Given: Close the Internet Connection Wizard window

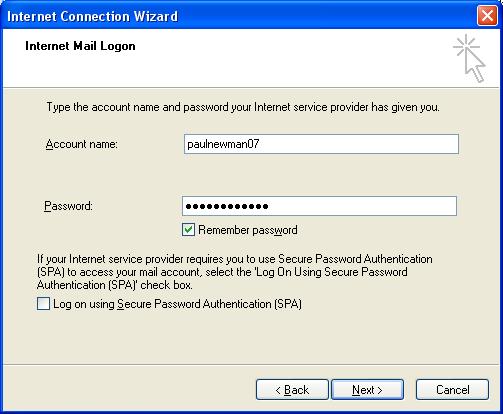Looking at the screenshot, I should pos(487,16).
